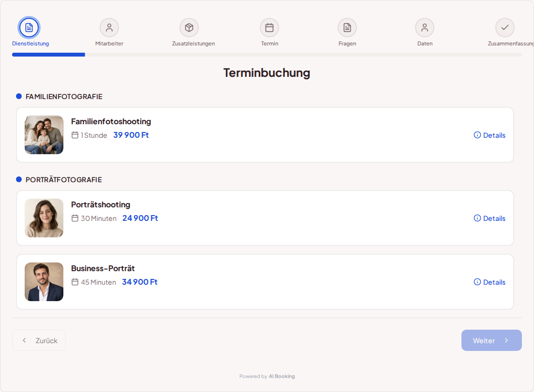
Task: Click the Fragen step document icon
Action: pos(347,28)
